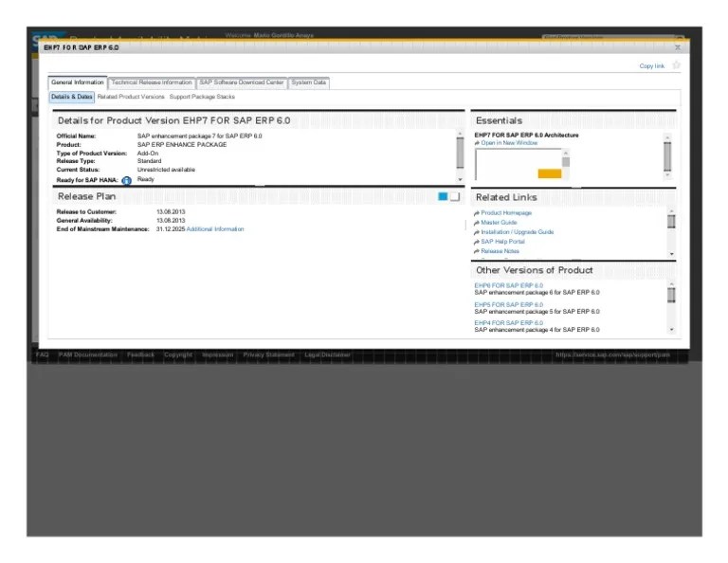Image resolution: width=728 pixels, height=563 pixels.
Task: Select the blue Release Plan view toggle
Action: (x=443, y=196)
